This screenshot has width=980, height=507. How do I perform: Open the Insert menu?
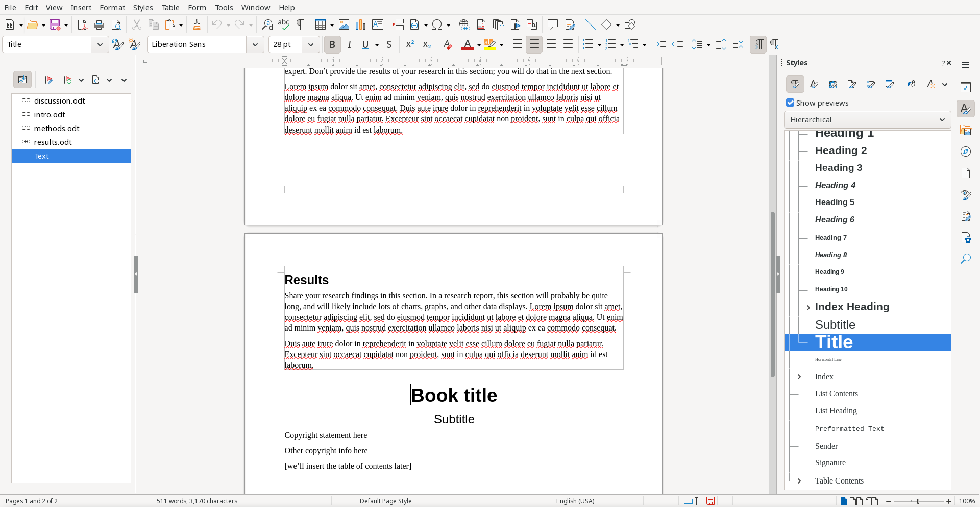tap(81, 8)
